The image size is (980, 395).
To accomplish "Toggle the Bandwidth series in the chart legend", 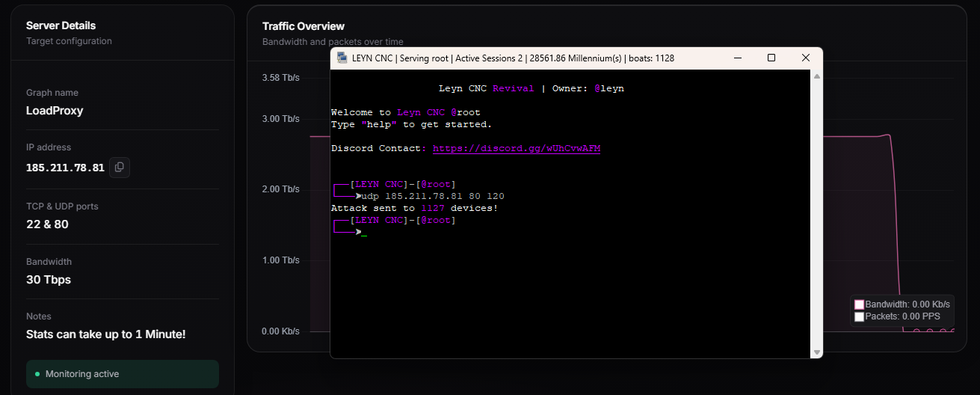I will coord(902,304).
